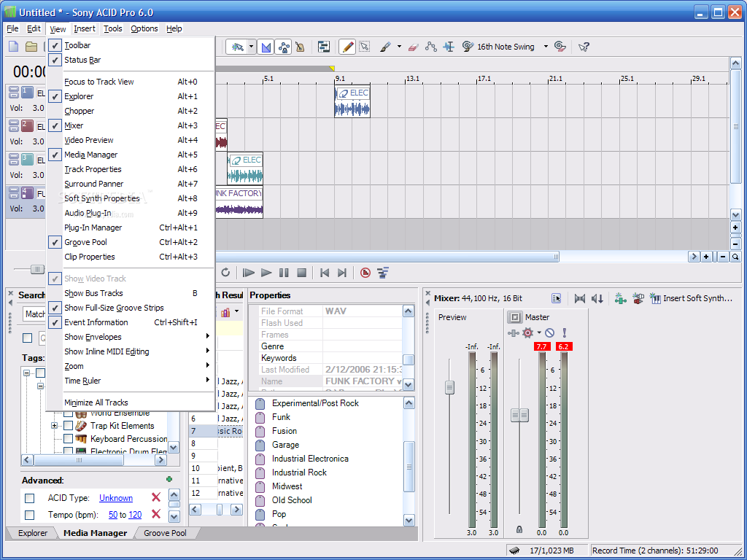
Task: Open the Insert menu in menu bar
Action: point(85,28)
